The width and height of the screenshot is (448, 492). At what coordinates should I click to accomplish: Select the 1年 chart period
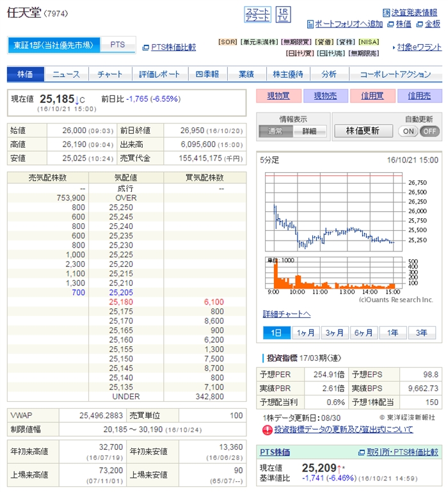393,333
